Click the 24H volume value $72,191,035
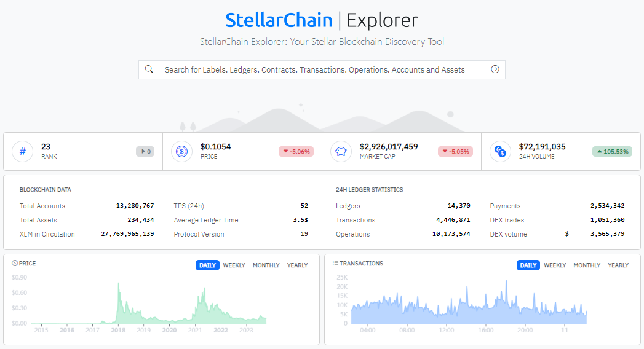644x349 pixels. pyautogui.click(x=542, y=147)
